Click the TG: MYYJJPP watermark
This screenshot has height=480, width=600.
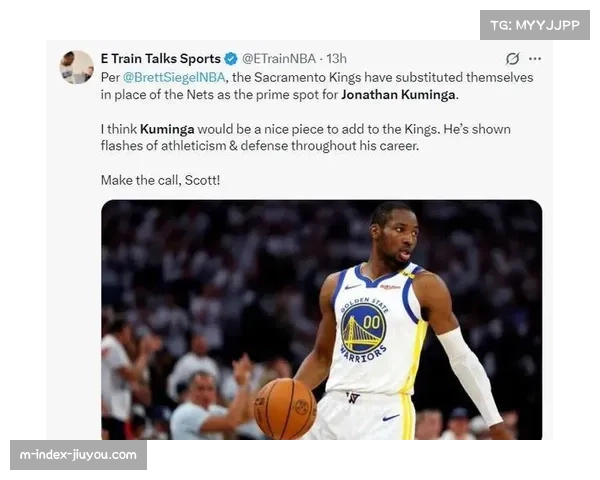(535, 25)
